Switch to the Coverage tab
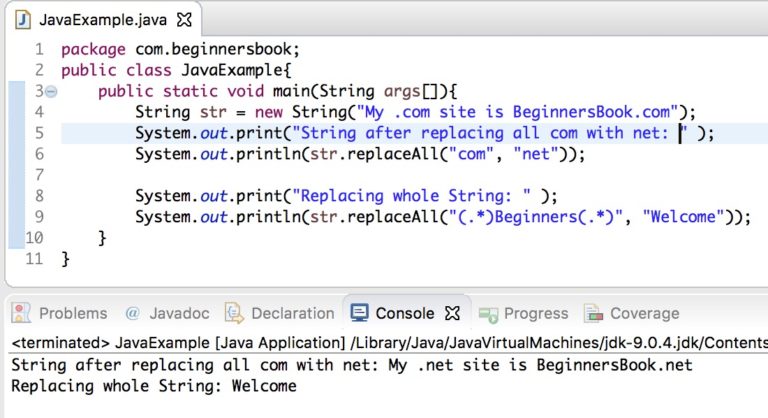 632,313
